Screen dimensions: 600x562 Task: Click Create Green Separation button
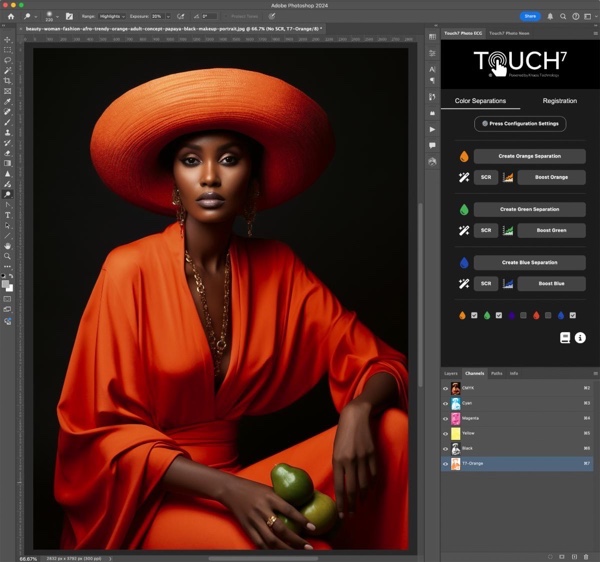click(529, 209)
